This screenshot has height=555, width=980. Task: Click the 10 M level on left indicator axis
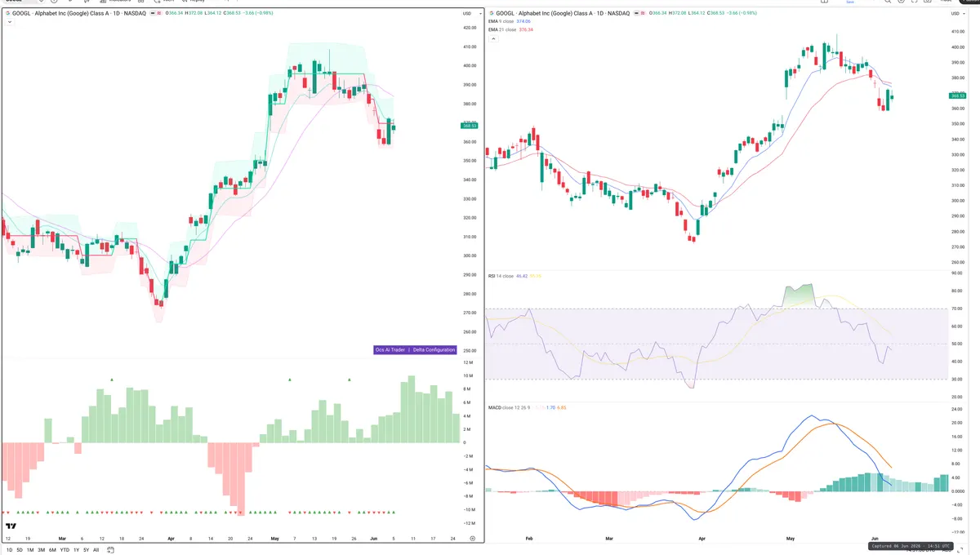point(469,375)
